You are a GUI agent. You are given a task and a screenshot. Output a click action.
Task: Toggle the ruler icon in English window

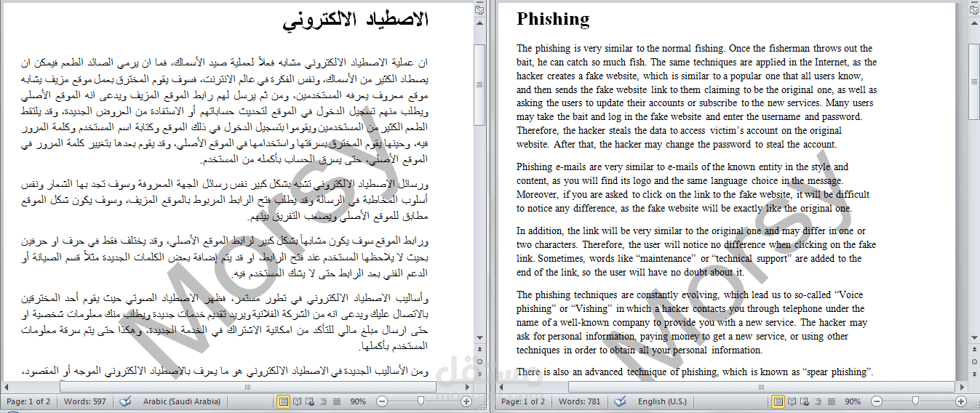click(974, 10)
